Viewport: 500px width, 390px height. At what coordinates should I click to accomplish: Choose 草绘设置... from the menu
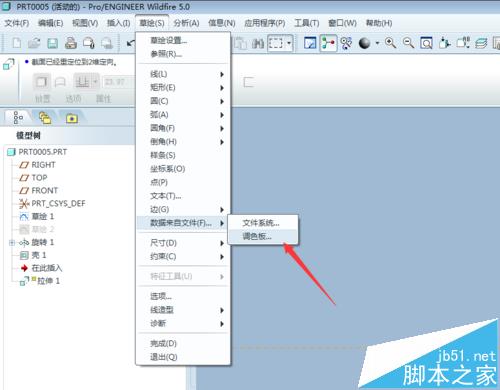coord(183,41)
